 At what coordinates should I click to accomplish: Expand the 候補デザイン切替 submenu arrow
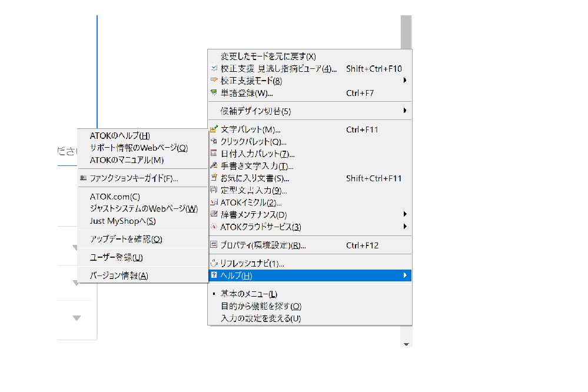click(x=404, y=111)
